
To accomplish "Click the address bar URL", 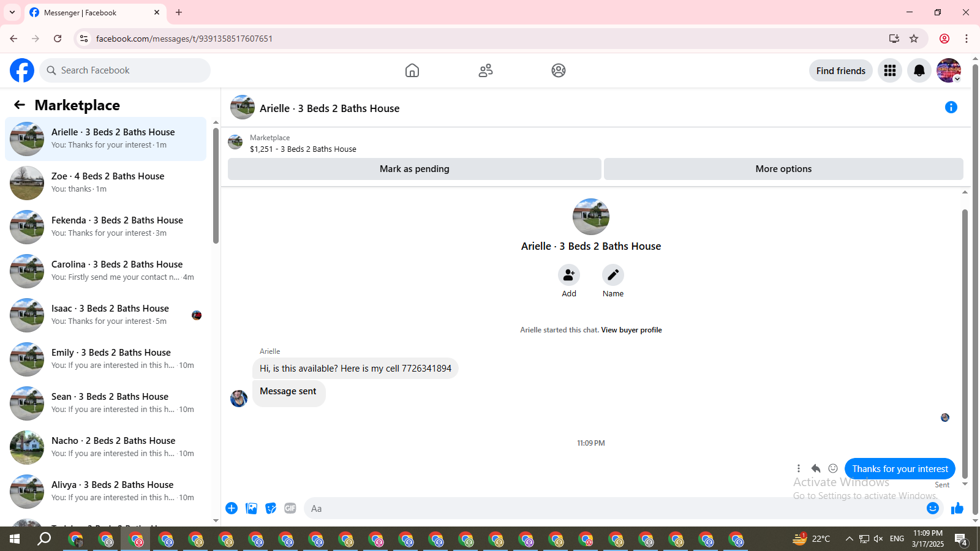I will 184,39.
